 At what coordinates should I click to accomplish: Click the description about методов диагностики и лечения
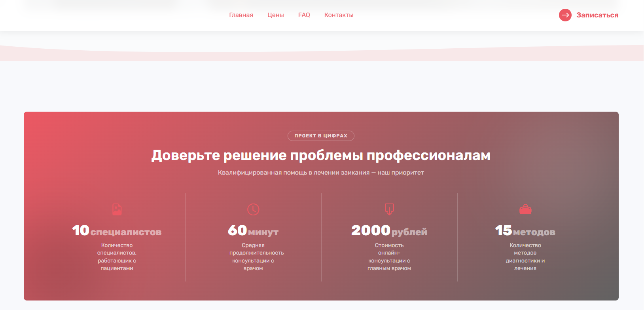coord(525,257)
